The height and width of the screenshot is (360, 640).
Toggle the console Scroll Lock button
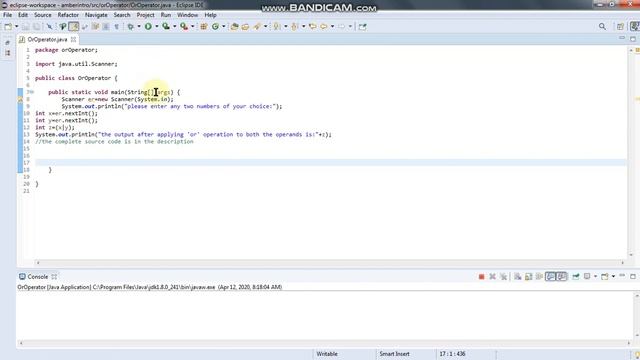(x=529, y=277)
